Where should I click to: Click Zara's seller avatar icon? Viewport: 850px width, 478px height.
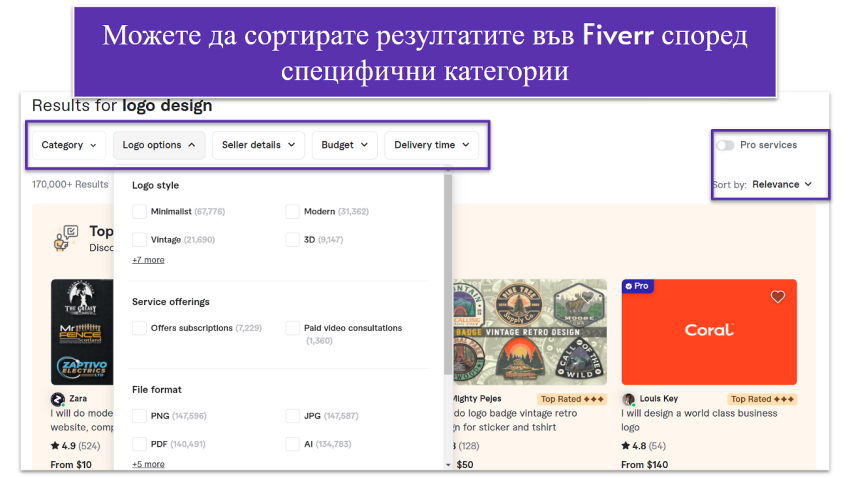tap(58, 399)
